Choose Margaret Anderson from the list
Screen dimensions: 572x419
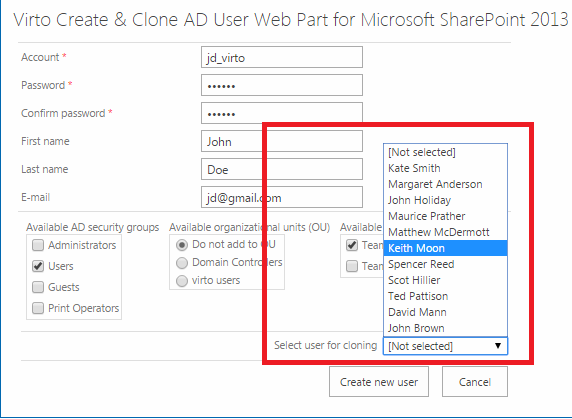click(x=445, y=184)
